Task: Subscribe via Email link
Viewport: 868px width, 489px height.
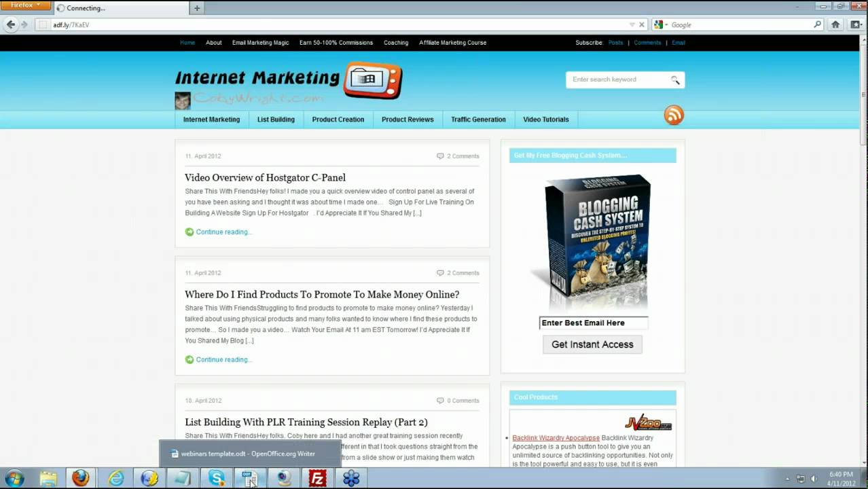Action: coord(679,42)
